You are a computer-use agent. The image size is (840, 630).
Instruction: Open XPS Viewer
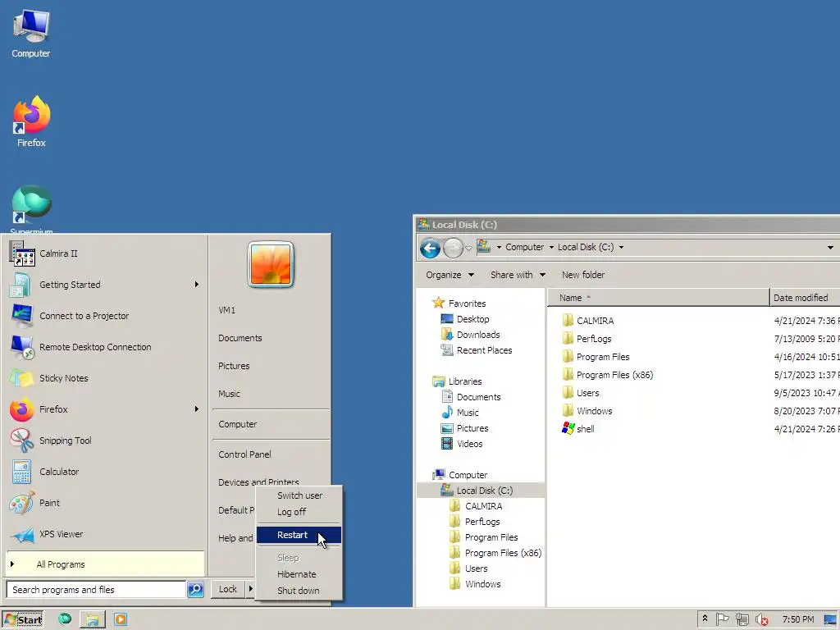(x=105, y=534)
